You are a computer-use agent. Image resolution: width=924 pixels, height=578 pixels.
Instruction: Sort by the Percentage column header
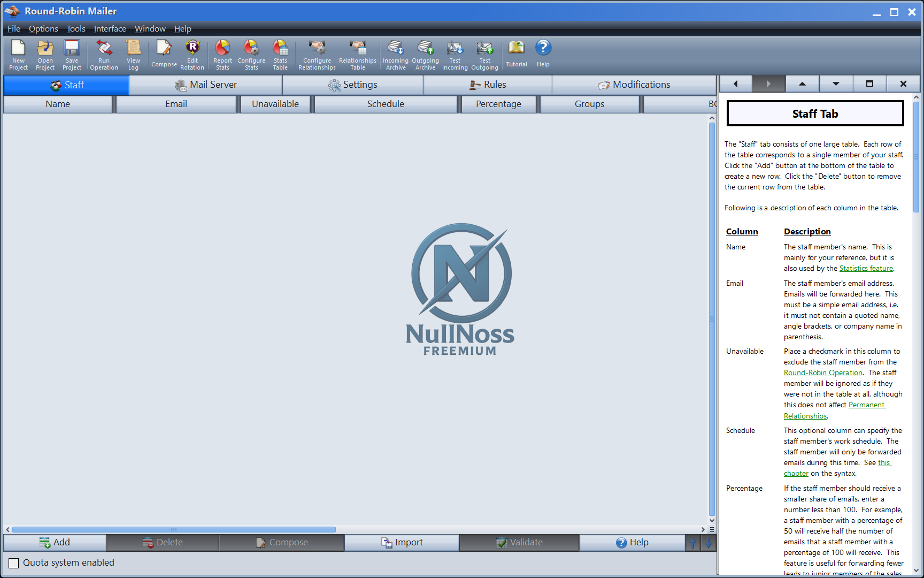click(498, 104)
